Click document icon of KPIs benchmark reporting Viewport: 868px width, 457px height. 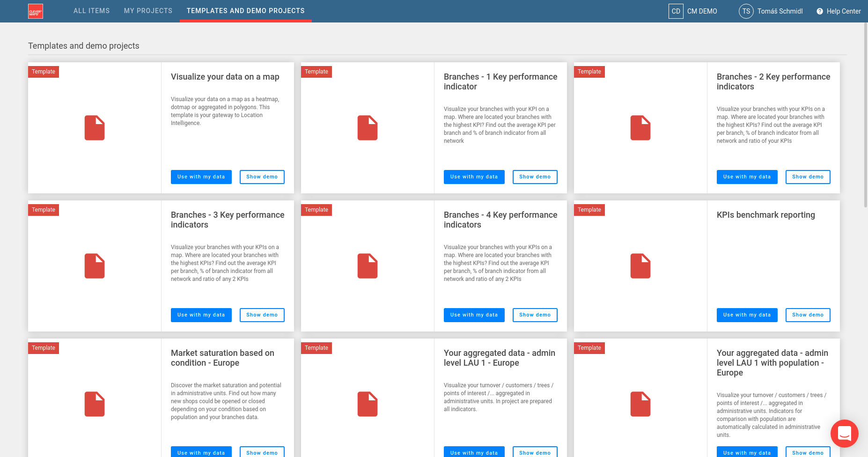[640, 266]
